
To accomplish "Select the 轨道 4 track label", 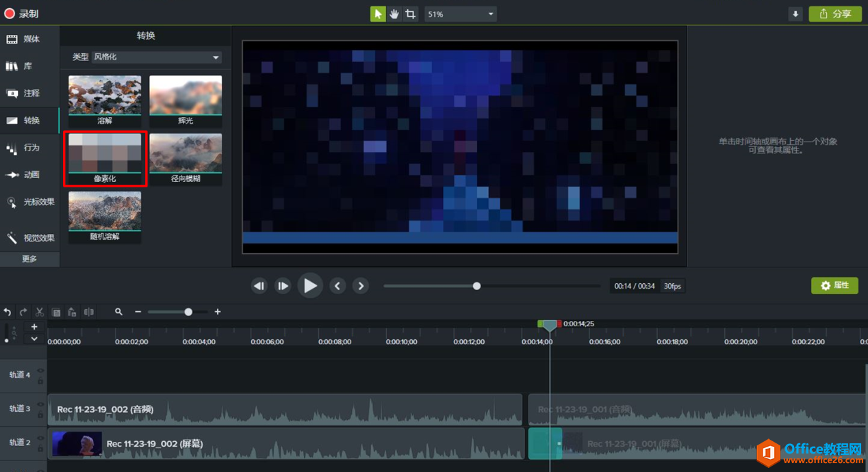I will pyautogui.click(x=20, y=375).
